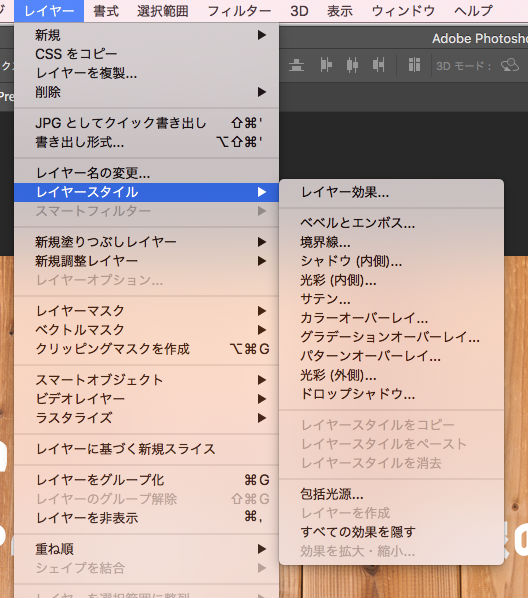Choose 光彩 (内側)...
Screen dimensions: 528x598
pos(391,280)
